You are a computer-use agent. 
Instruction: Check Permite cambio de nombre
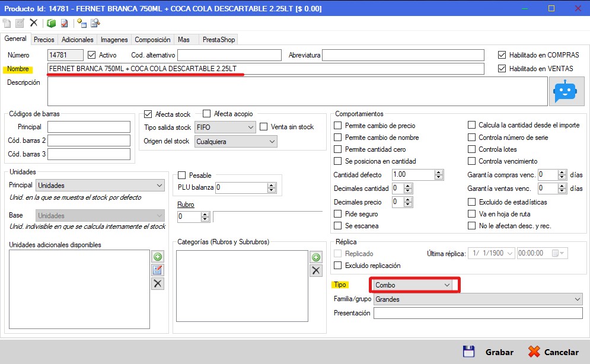click(x=338, y=138)
